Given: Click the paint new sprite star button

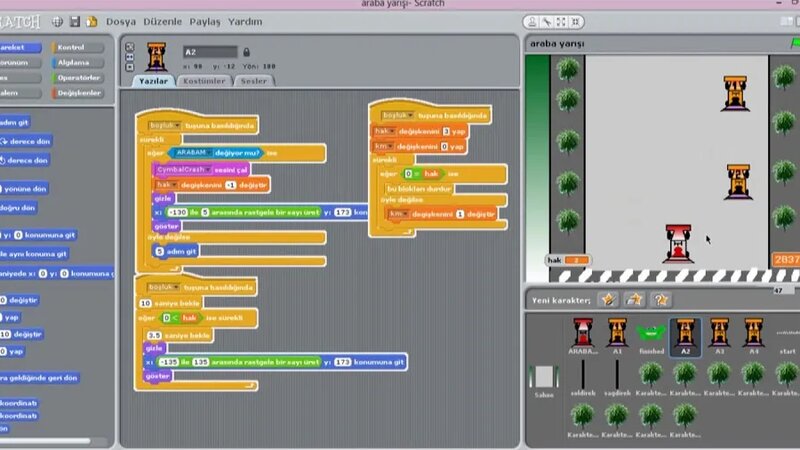Looking at the screenshot, I should pos(608,299).
